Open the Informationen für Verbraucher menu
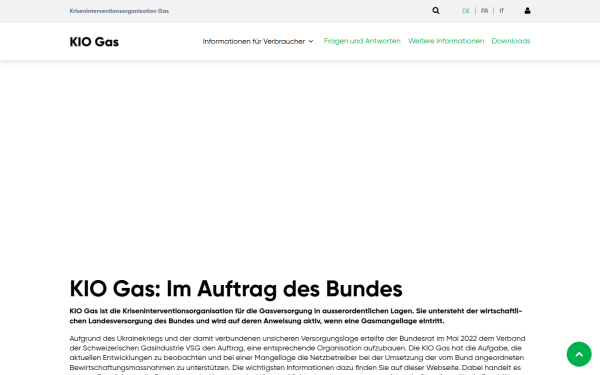 coord(254,41)
